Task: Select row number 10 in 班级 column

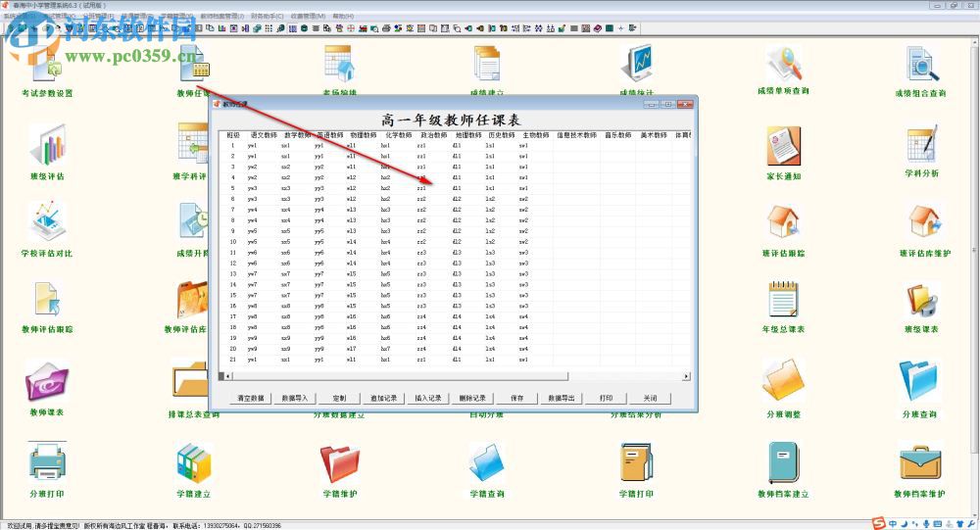Action: tap(233, 242)
